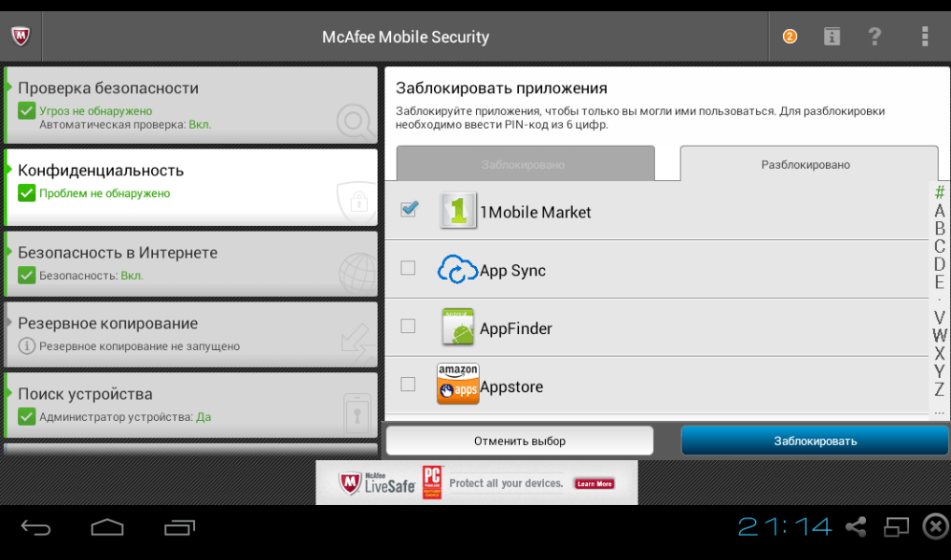The image size is (951, 560).
Task: Check the App Sync checkbox
Action: (408, 269)
